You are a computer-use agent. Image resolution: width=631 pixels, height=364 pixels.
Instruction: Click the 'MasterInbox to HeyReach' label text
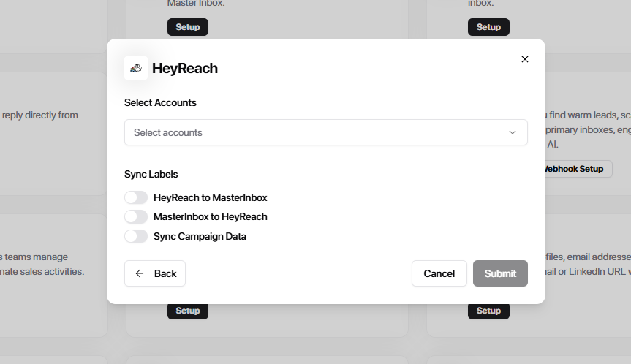coord(210,216)
